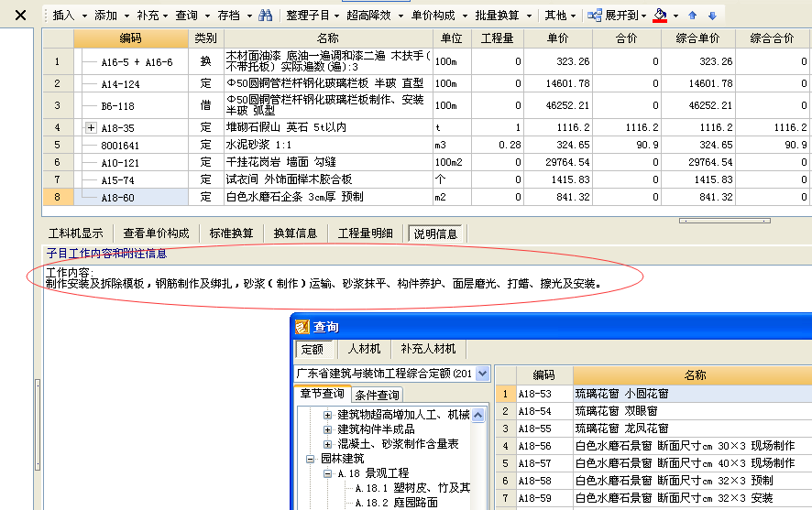Select 定额 tab in 查询 dialog
The image size is (812, 510).
313,349
